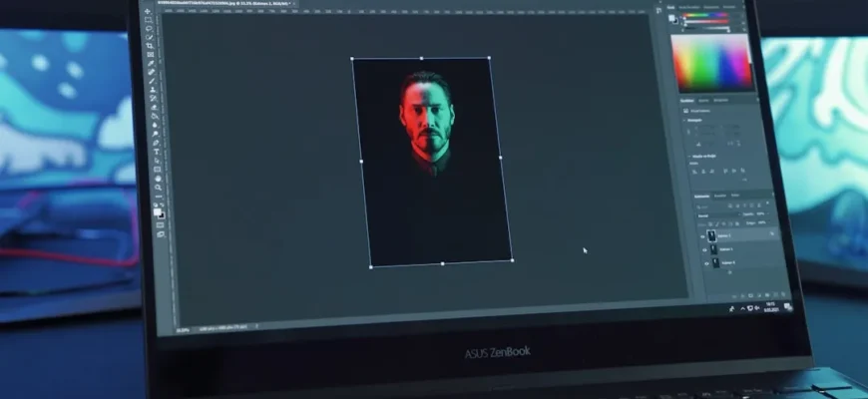Change the screen mode icon at toolbar bottom
868x399 pixels.
[x=161, y=233]
